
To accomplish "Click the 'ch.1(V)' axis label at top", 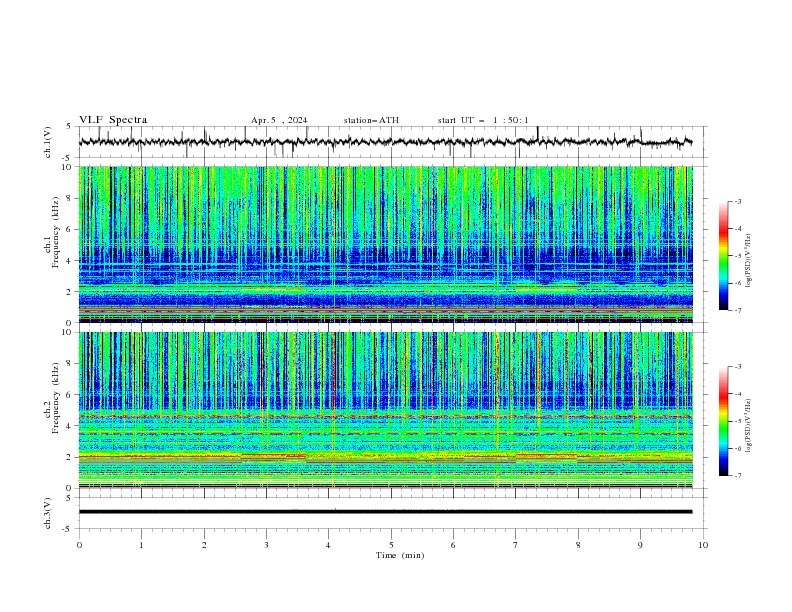I will [48, 142].
